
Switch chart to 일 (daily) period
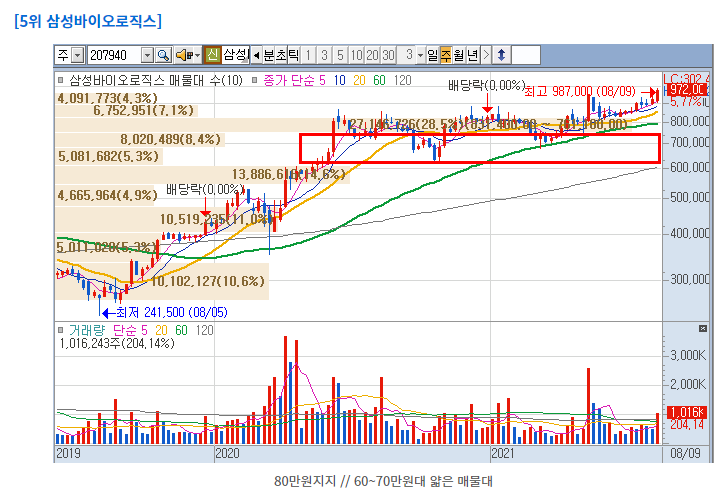433,55
